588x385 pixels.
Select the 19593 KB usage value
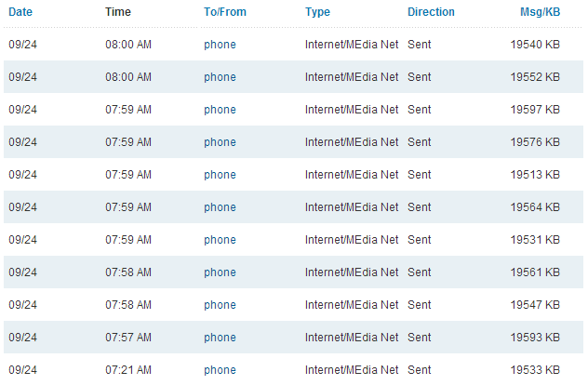(x=535, y=338)
